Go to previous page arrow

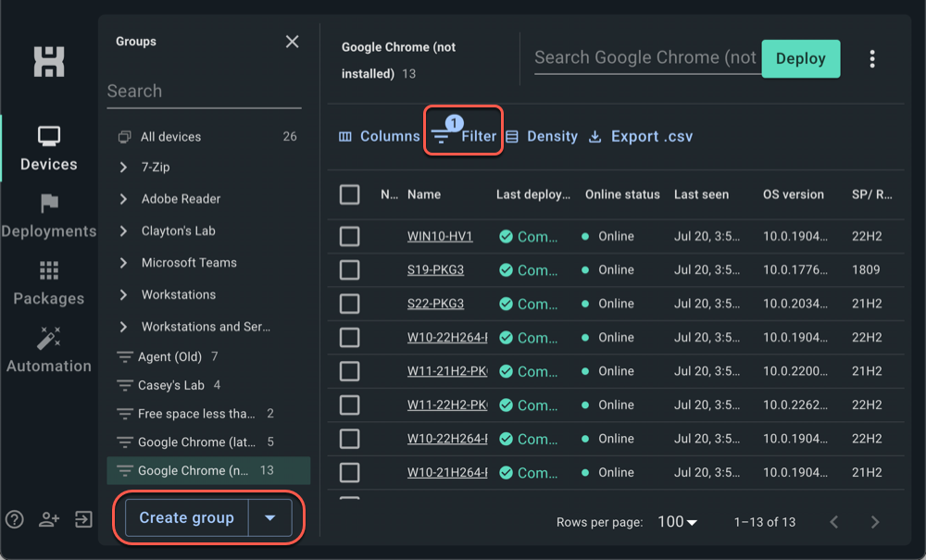[834, 522]
